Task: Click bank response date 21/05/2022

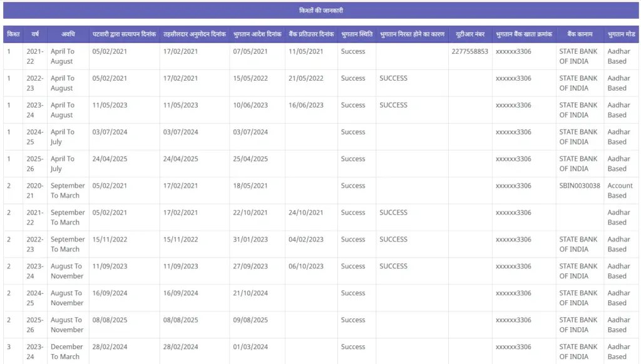Action: (x=305, y=78)
